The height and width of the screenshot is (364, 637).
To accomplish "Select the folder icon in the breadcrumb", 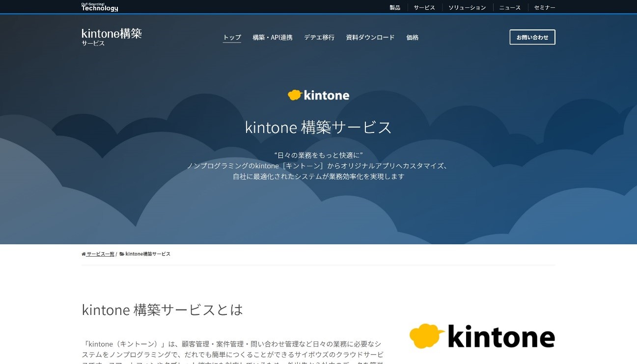I will (x=122, y=254).
